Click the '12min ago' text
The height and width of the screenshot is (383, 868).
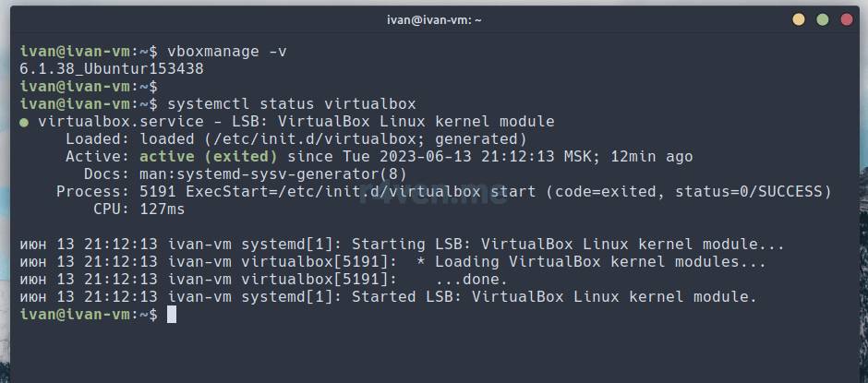652,157
